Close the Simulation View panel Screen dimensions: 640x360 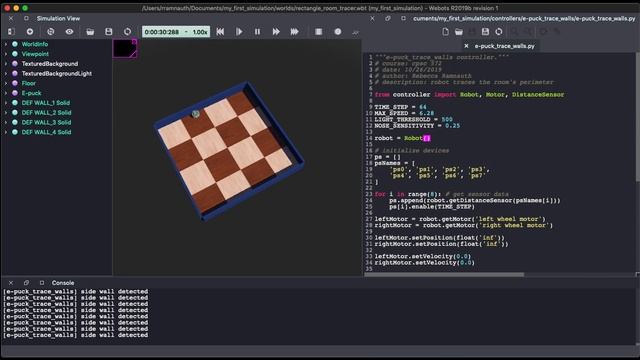tap(11, 18)
